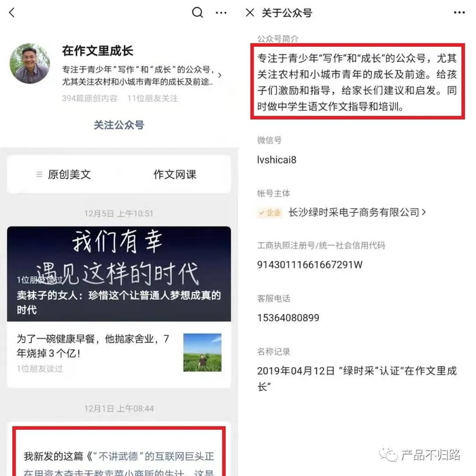The height and width of the screenshot is (476, 476).
Task: Tap the 394篇原创内容 count
Action: (90, 99)
